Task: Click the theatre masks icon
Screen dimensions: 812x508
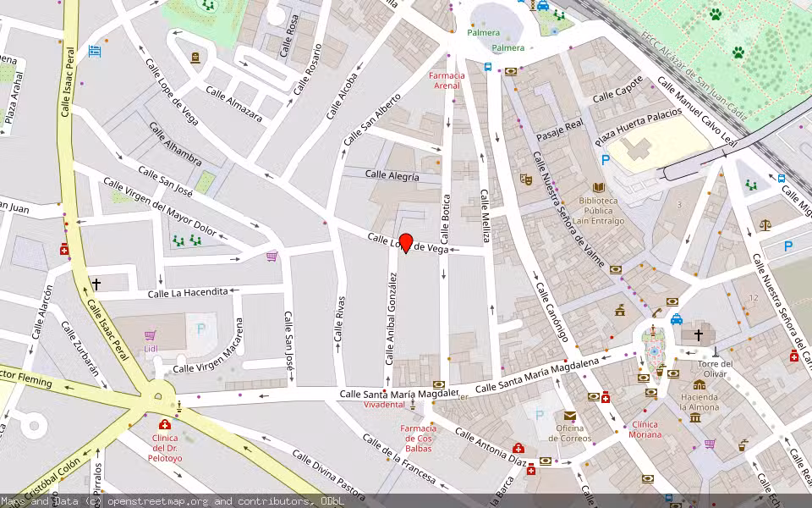Action: [x=526, y=179]
